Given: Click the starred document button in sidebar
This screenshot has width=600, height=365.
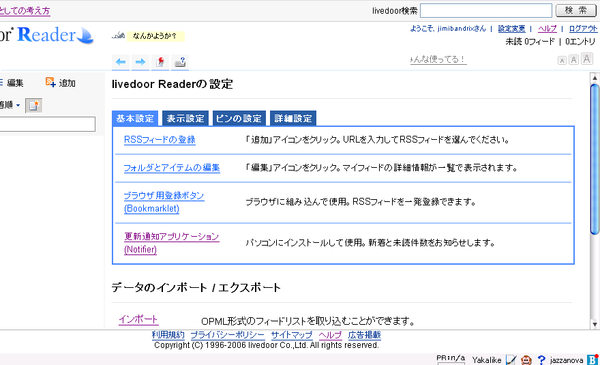Looking at the screenshot, I should point(34,106).
